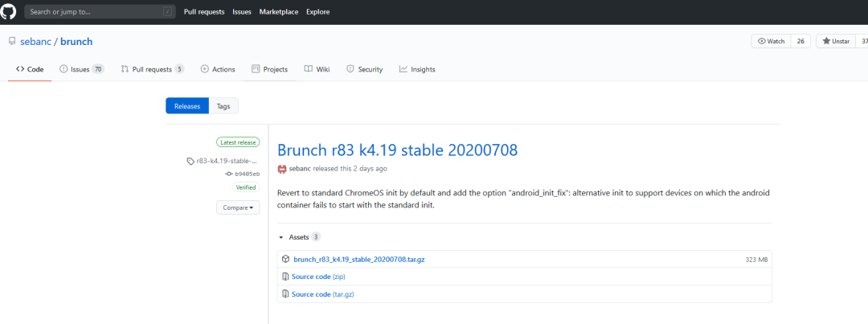
Task: Switch to the Tags view
Action: point(223,106)
